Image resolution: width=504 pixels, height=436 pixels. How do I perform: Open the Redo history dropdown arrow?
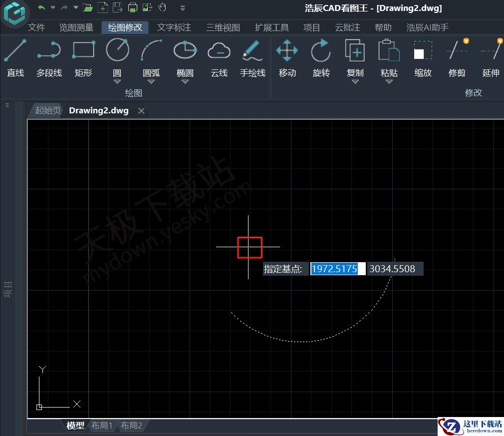tap(76, 7)
